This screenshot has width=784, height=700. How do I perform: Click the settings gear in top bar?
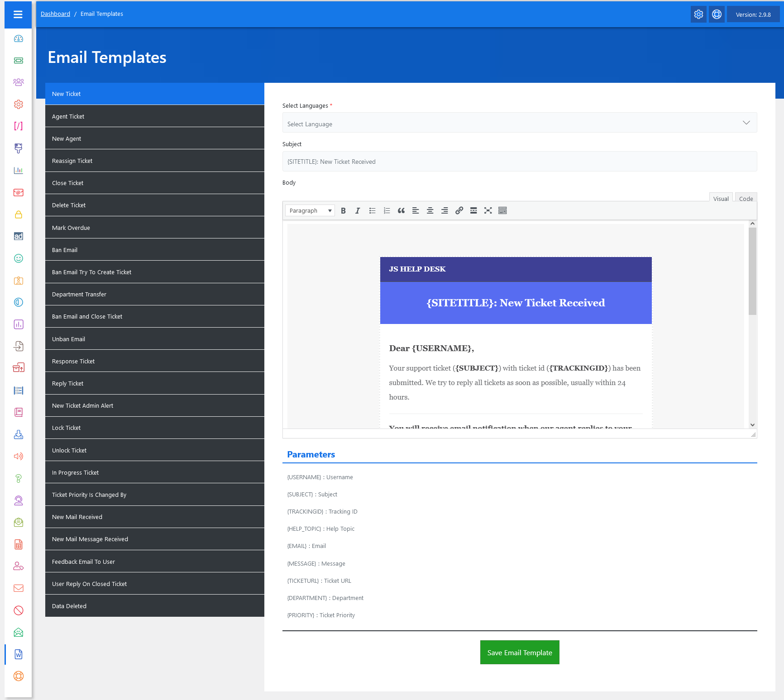pyautogui.click(x=698, y=14)
